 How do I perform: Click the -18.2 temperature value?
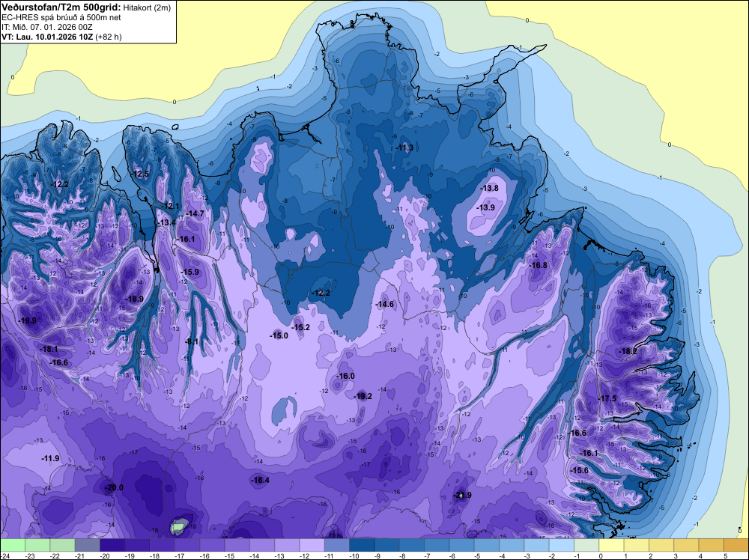tap(628, 351)
